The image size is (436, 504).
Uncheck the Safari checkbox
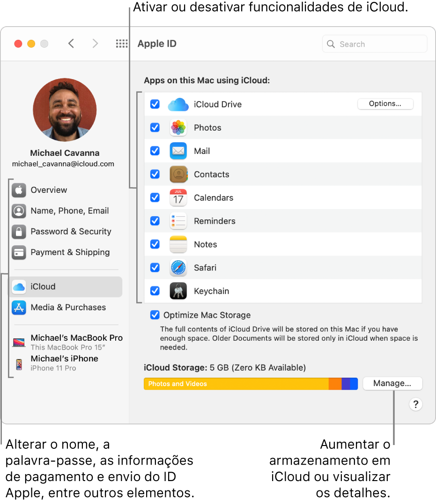(155, 267)
